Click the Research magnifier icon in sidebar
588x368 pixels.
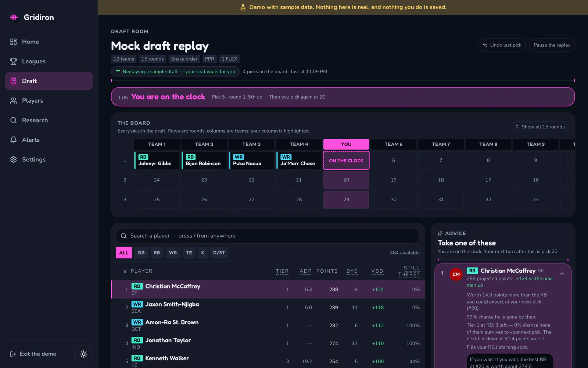[14, 120]
